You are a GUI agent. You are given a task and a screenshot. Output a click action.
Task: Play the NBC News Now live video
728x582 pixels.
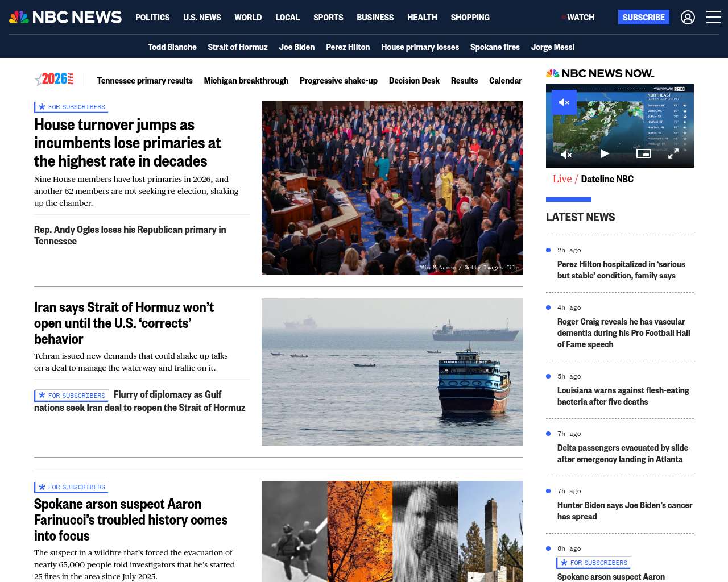605,153
